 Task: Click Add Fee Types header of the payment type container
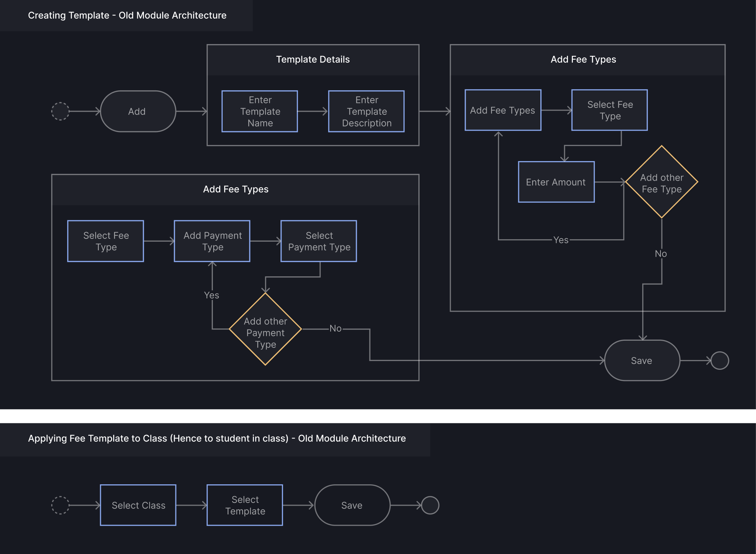click(235, 189)
